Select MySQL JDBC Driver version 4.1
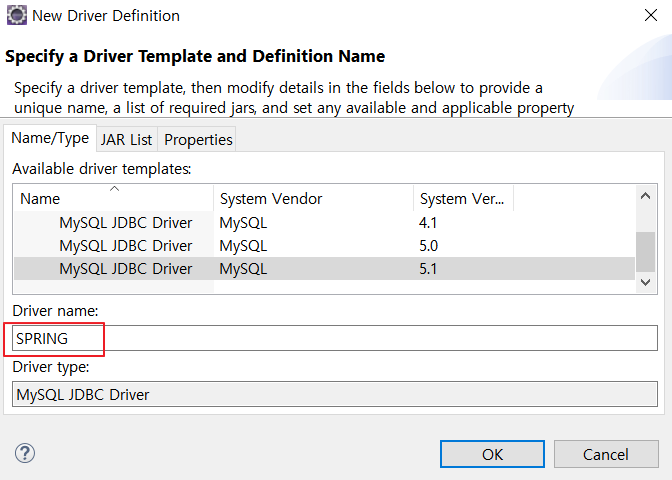Viewport: 672px width, 480px height. pos(324,223)
